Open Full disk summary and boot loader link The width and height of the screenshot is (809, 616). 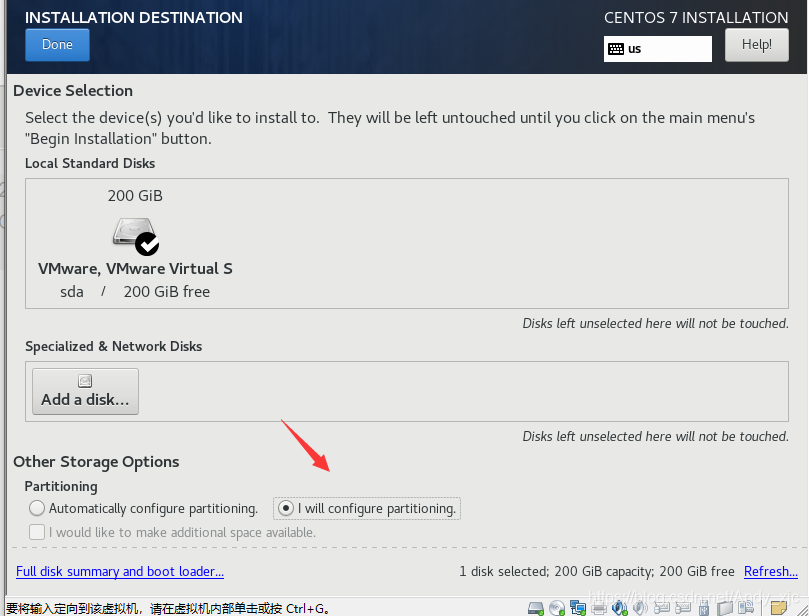pyautogui.click(x=120, y=571)
